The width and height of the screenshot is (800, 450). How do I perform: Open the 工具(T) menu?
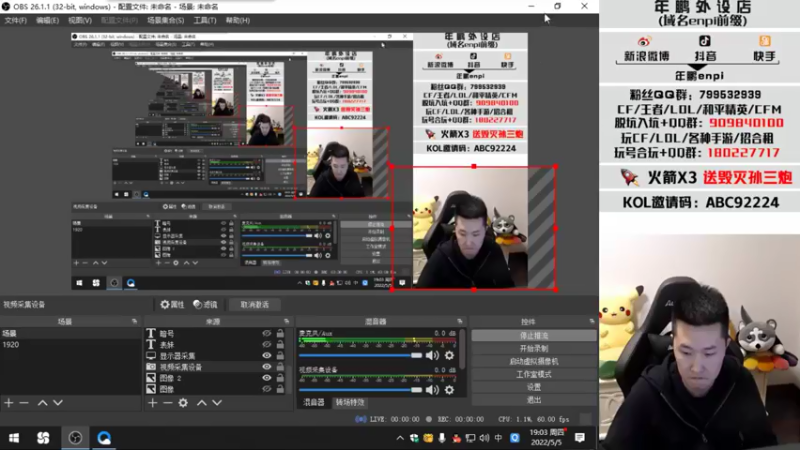(x=205, y=20)
